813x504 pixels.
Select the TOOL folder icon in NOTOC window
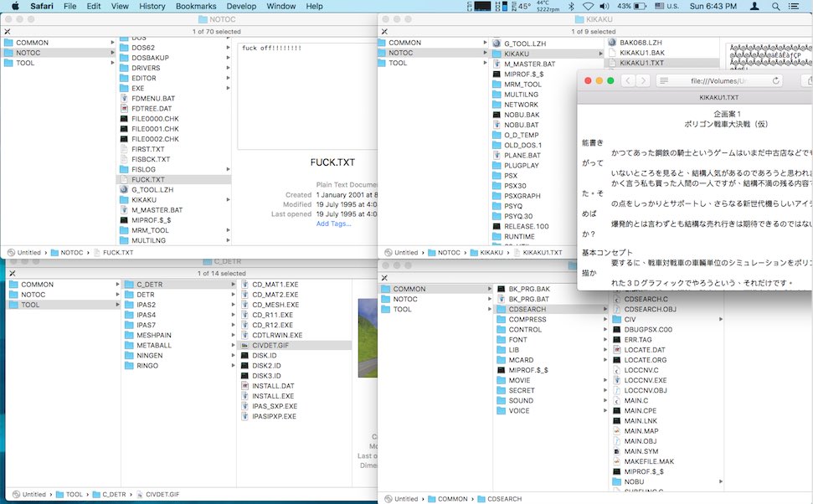(8, 63)
